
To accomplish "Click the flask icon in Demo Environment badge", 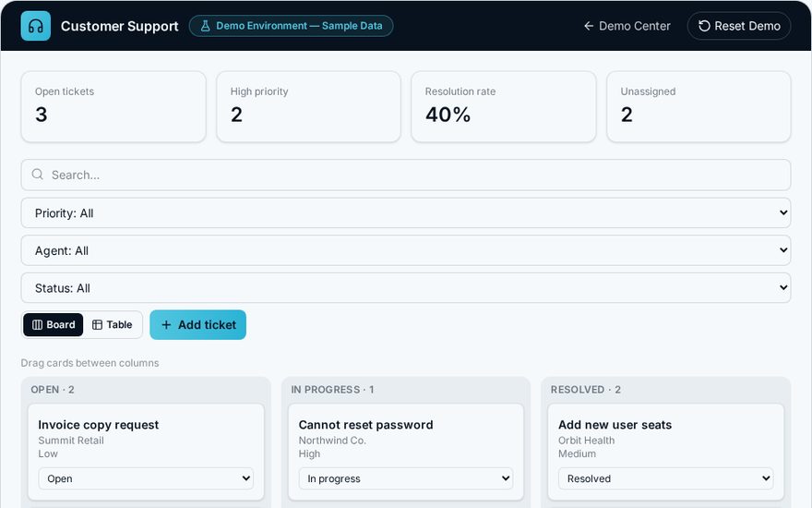I will coord(205,26).
